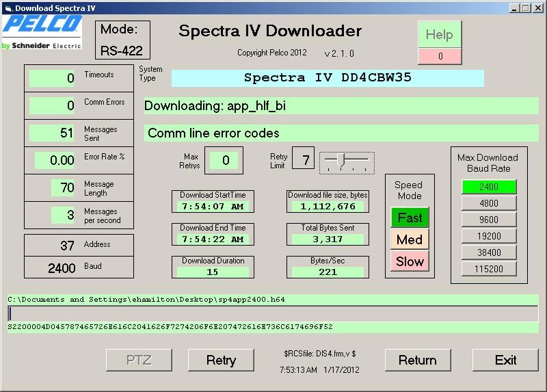Select the Fast speed mode

click(410, 218)
